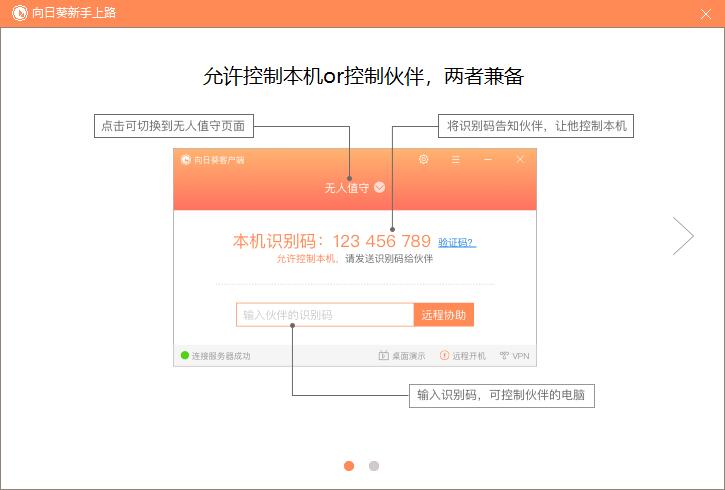Click the VPN icon in the status bar

(504, 356)
